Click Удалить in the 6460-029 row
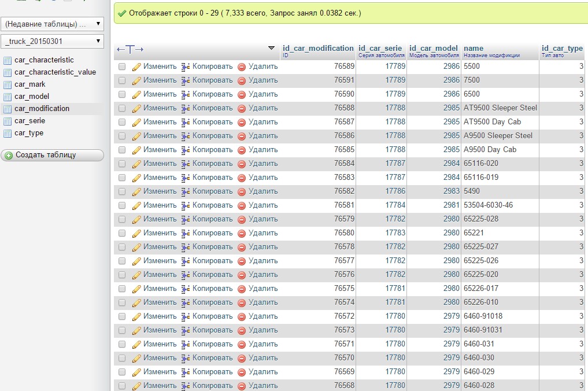The image size is (588, 391). coord(263,372)
